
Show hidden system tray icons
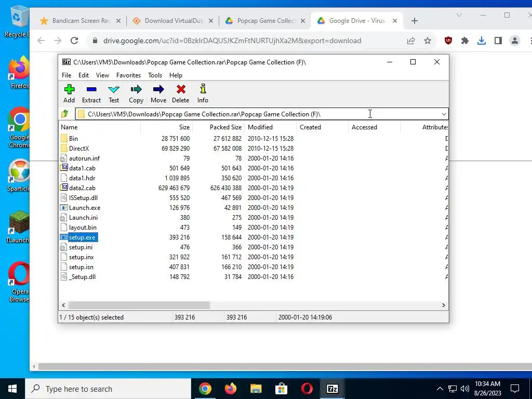click(440, 389)
